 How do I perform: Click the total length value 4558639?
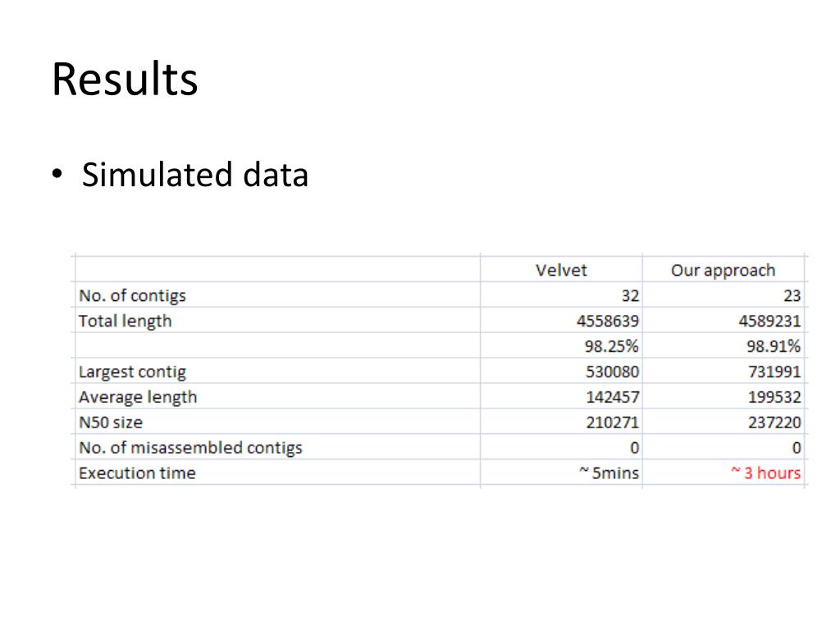coord(608,321)
